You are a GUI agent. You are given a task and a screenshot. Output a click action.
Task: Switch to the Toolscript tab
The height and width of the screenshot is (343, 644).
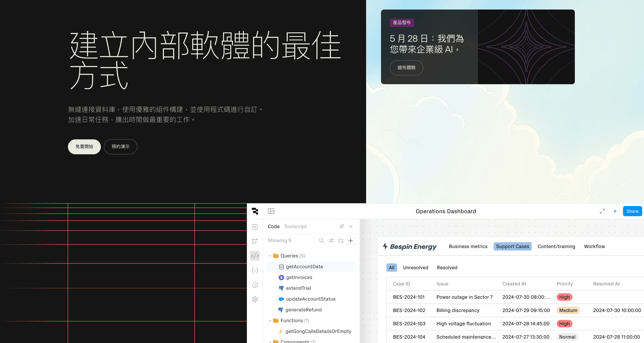[x=295, y=226]
